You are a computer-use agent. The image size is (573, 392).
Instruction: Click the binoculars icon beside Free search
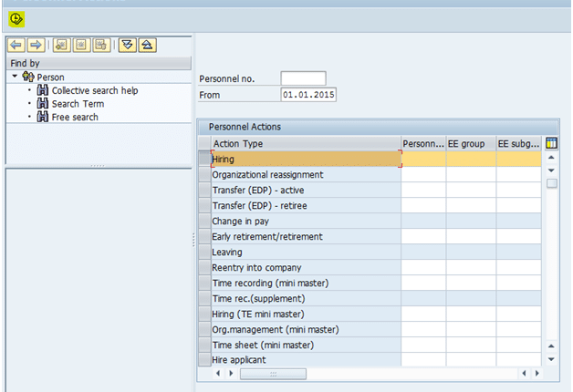point(42,117)
